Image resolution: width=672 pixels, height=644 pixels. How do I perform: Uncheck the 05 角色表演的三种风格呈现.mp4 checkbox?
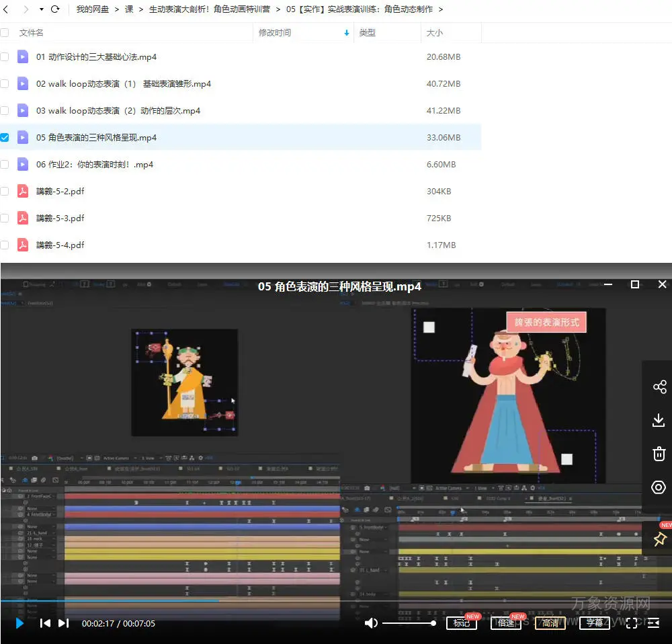5,138
